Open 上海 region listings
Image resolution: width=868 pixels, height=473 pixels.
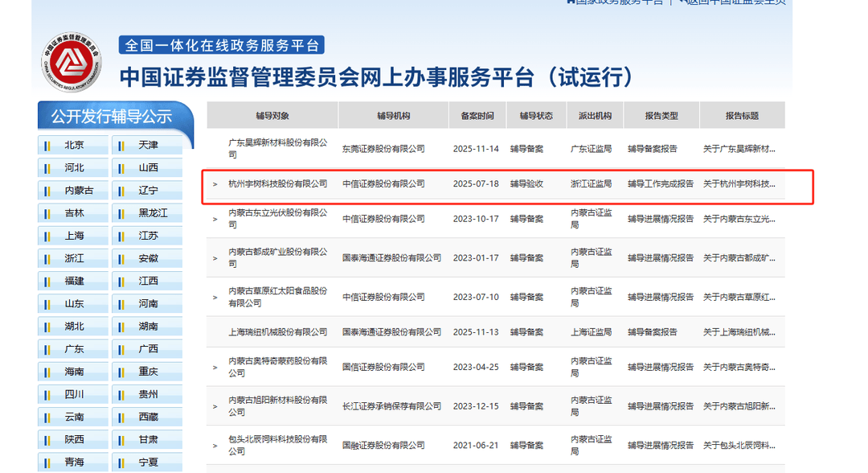click(x=74, y=236)
